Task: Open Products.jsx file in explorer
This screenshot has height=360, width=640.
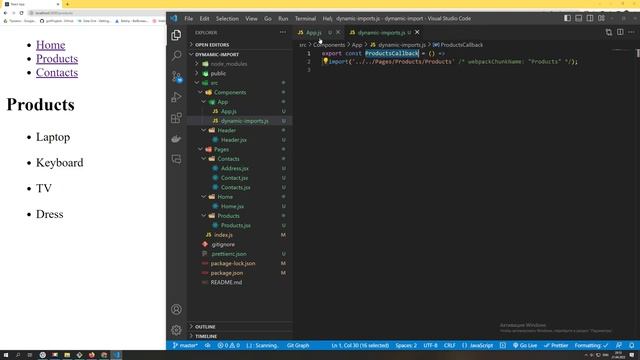Action: tap(236, 225)
